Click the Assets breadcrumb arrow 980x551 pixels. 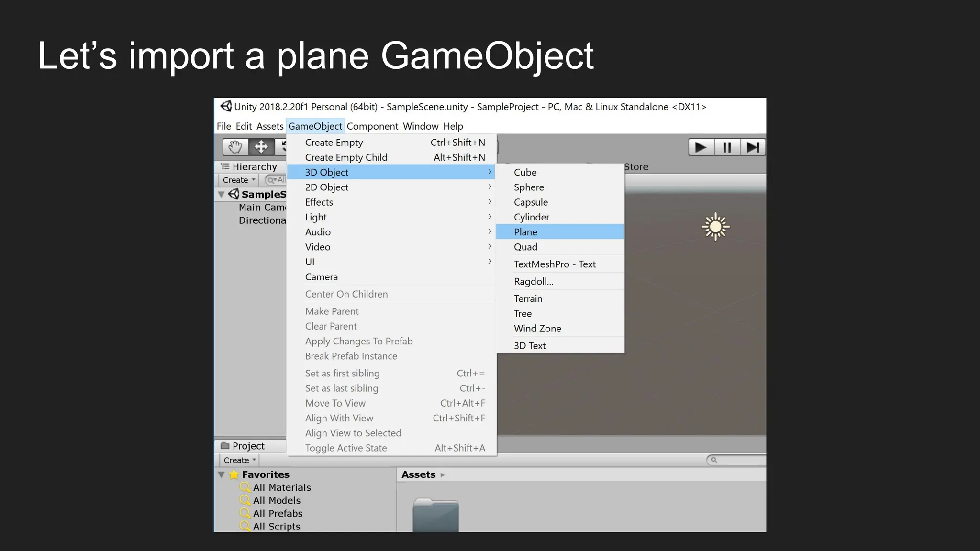click(x=443, y=475)
